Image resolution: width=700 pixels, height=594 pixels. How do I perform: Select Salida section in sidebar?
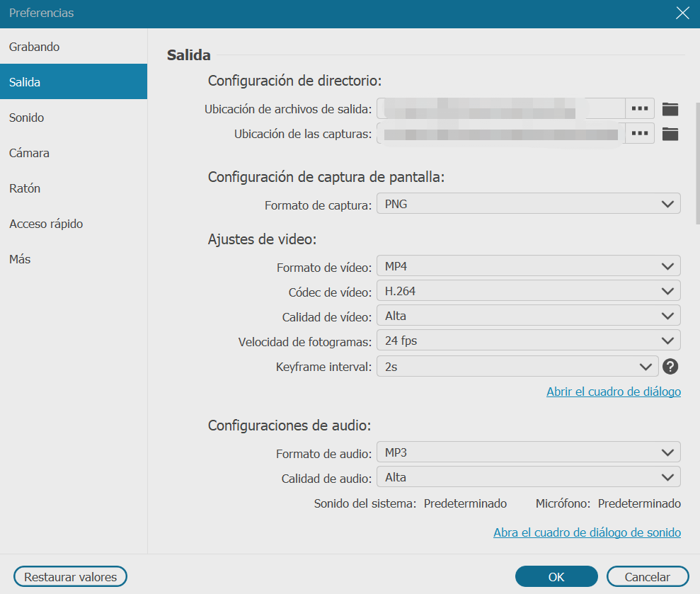74,81
